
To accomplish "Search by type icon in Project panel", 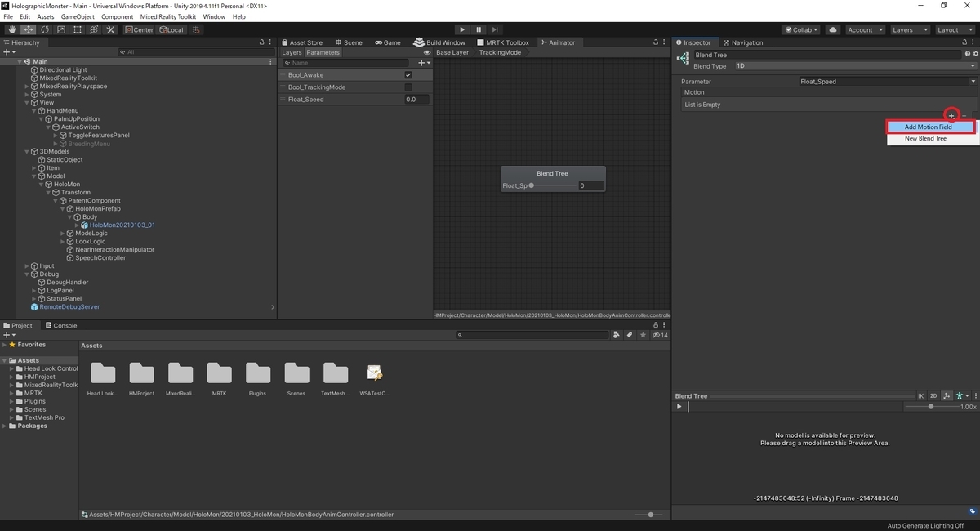I will tap(616, 335).
